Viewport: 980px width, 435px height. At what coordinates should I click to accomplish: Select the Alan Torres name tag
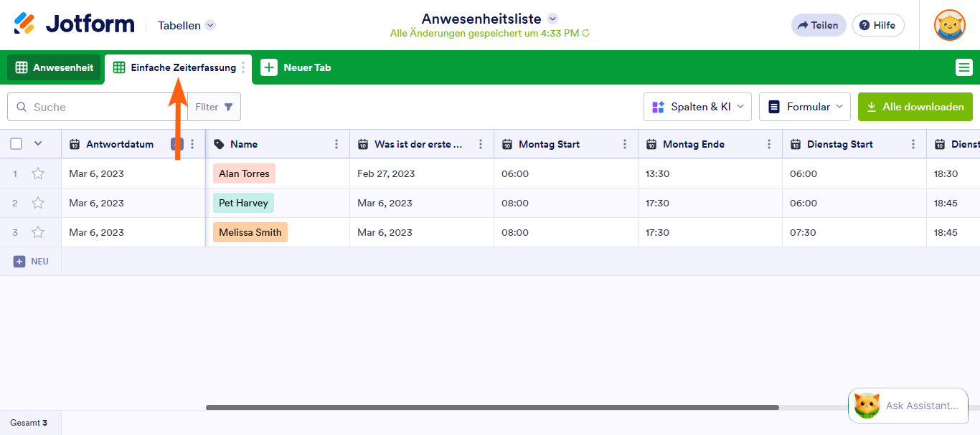[244, 173]
